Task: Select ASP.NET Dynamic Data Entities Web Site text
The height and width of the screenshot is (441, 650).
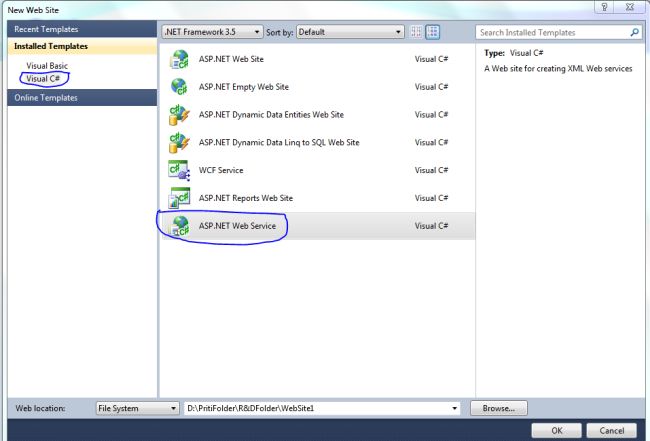Action: click(x=271, y=115)
